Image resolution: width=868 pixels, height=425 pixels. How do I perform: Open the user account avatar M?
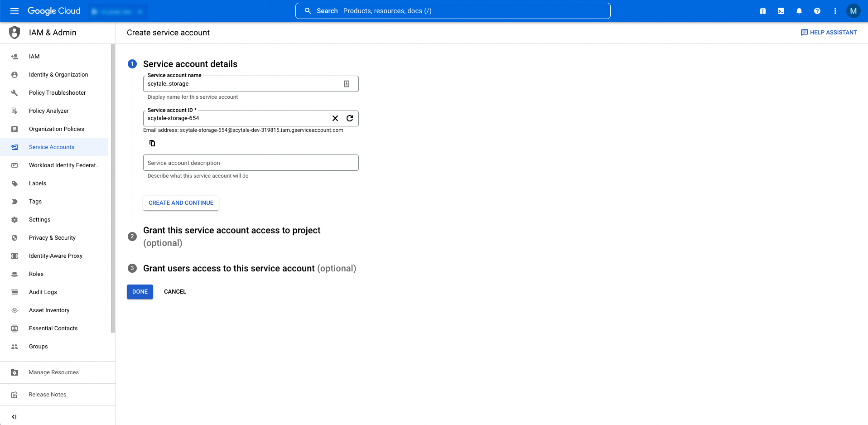(854, 11)
